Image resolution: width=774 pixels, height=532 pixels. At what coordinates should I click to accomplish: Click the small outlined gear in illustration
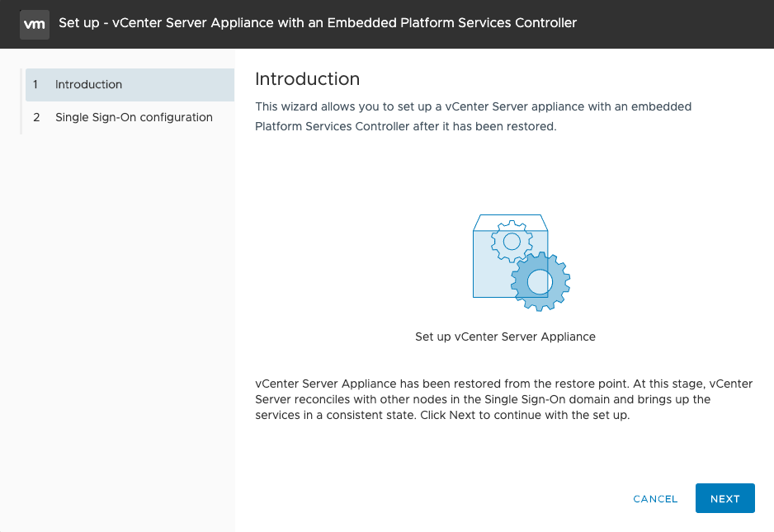[x=512, y=241]
